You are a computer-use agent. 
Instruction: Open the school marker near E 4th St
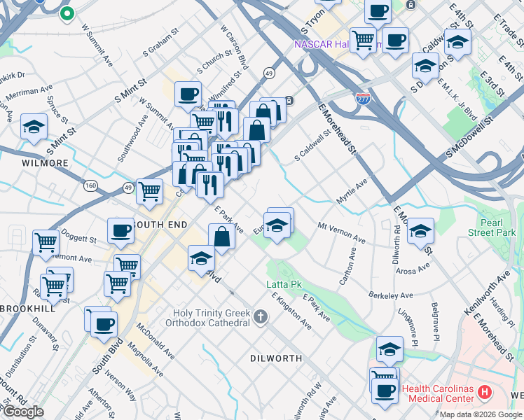pyautogui.click(x=458, y=44)
